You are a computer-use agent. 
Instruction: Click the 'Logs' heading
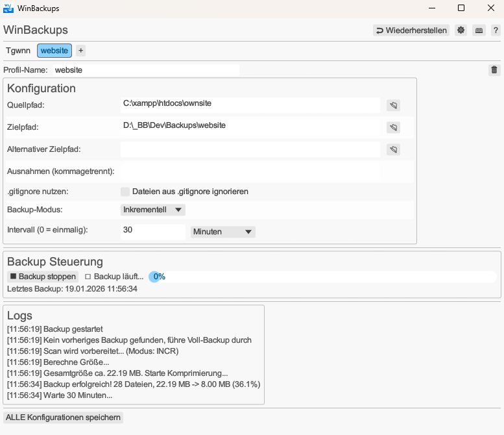coord(19,316)
